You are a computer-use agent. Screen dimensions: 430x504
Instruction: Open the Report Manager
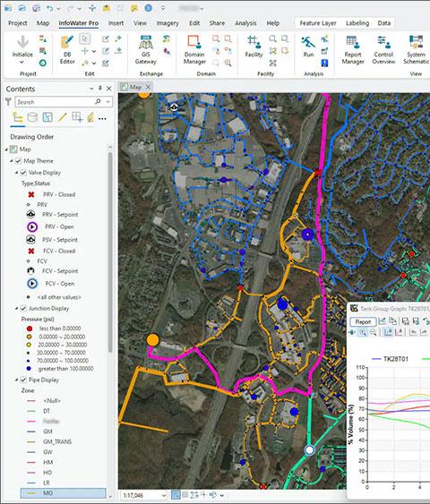pos(353,49)
